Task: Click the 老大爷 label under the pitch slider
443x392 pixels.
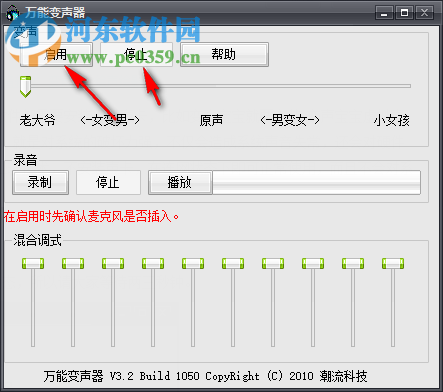Action: click(37, 120)
